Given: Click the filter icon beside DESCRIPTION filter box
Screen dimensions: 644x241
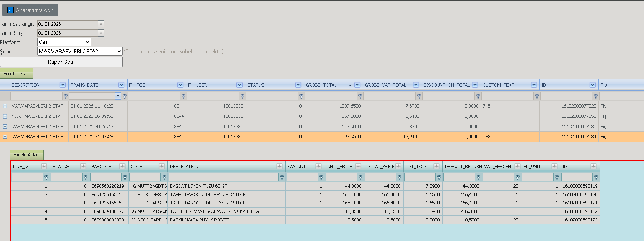Looking at the screenshot, I should [65, 96].
